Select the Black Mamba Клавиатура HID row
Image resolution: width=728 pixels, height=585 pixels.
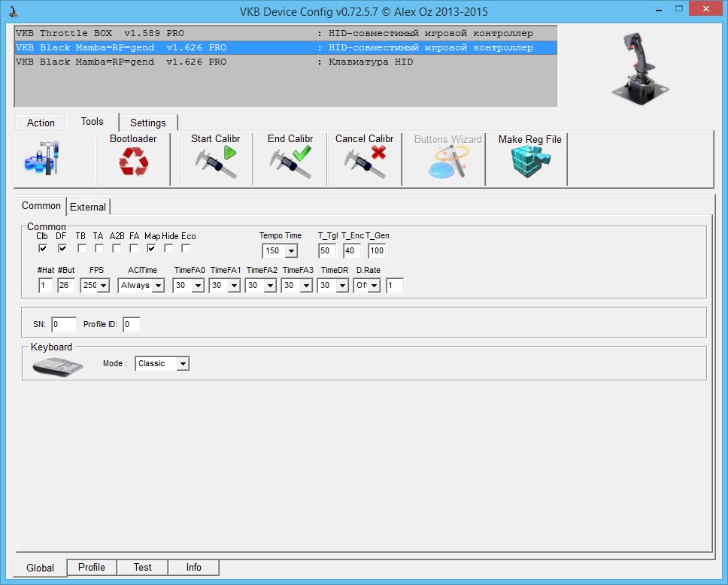[286, 62]
